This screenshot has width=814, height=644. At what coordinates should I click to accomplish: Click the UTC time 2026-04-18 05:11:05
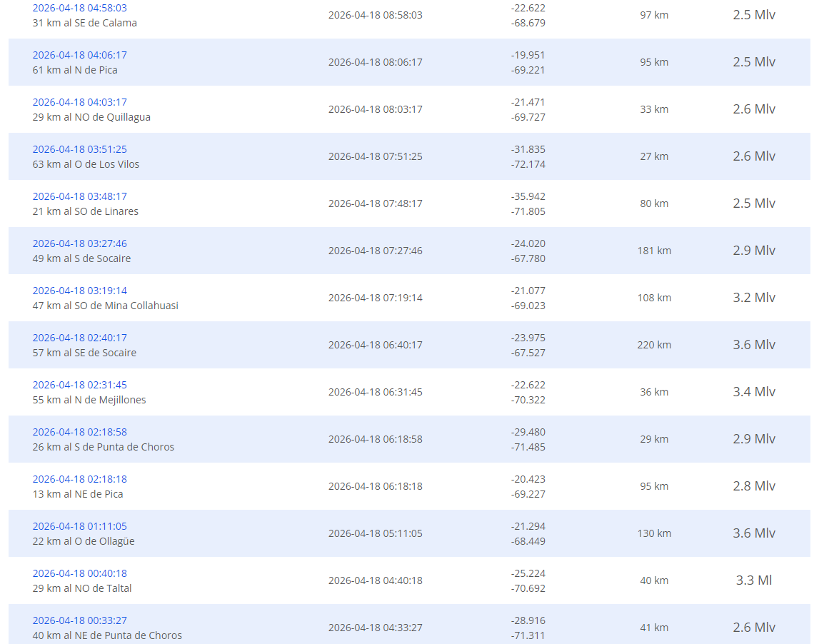pyautogui.click(x=375, y=533)
